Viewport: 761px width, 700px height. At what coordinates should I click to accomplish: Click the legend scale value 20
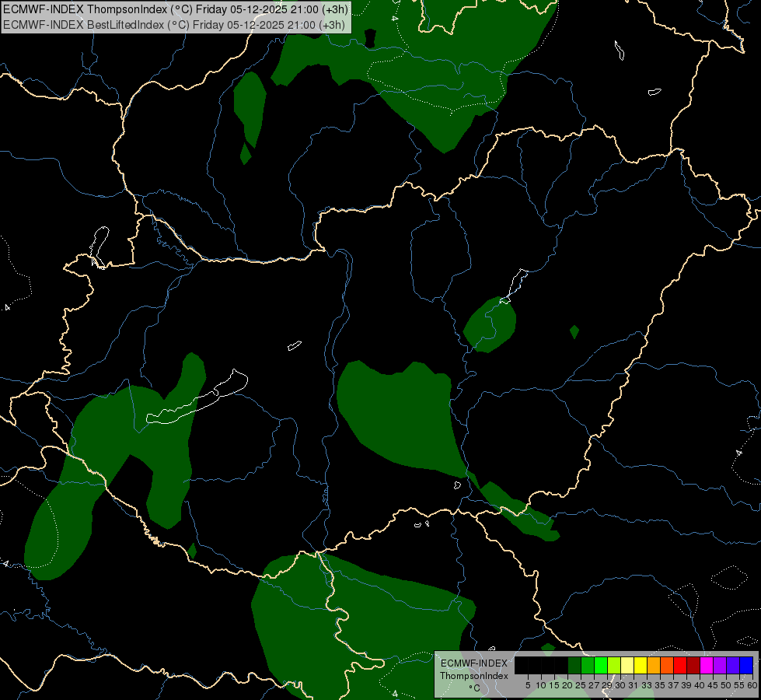pyautogui.click(x=567, y=685)
